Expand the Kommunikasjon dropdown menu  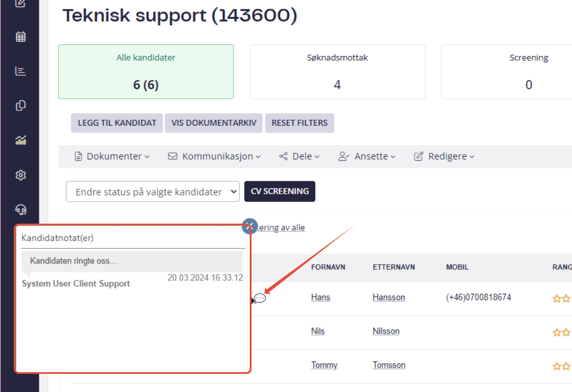(x=214, y=156)
